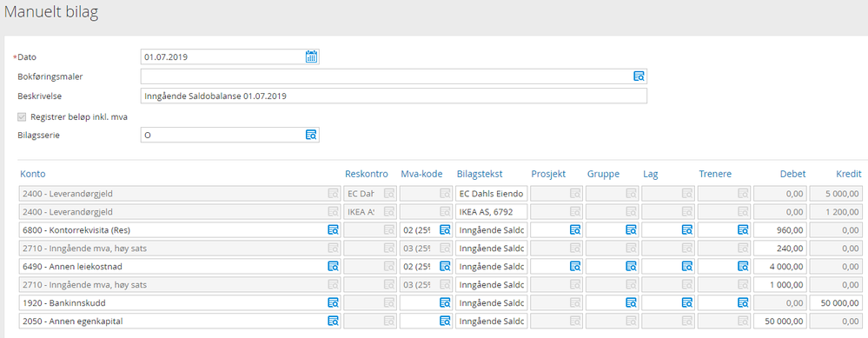868x338 pixels.
Task: Open Lag lookup in 6800 Kontorrekvisita row
Action: pos(686,229)
